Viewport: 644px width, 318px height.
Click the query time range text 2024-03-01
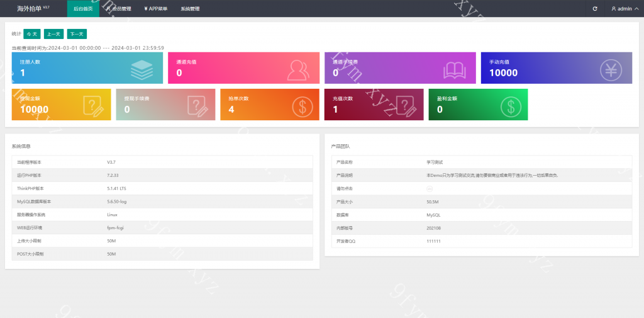click(x=88, y=48)
